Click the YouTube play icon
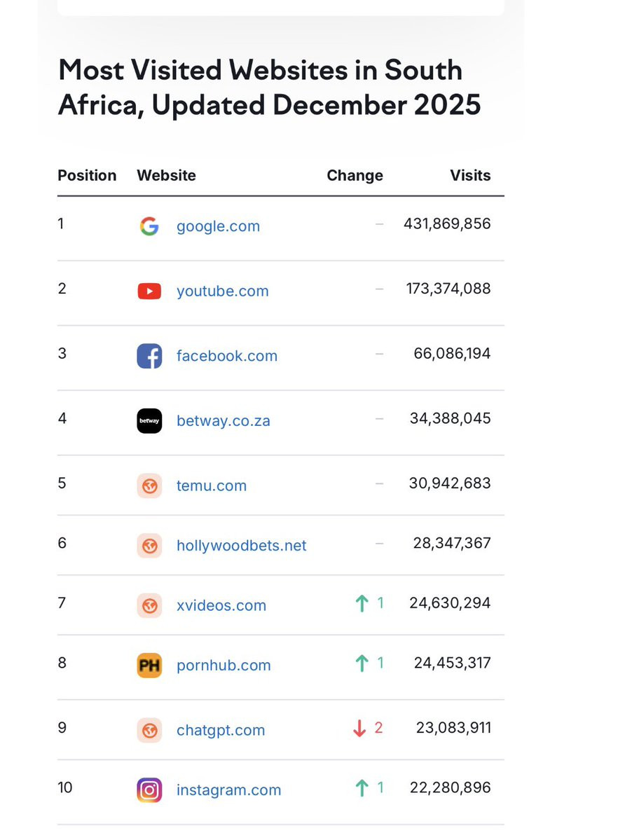 [x=149, y=291]
